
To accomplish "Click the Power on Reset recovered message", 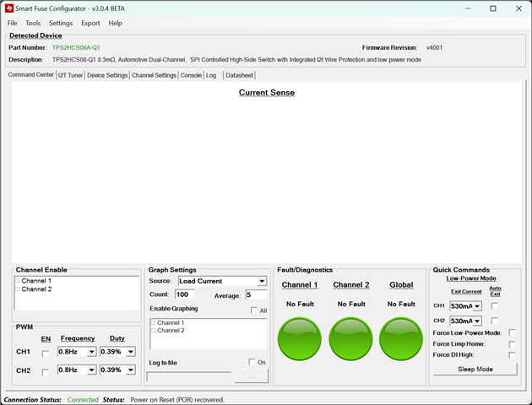I will (177, 400).
